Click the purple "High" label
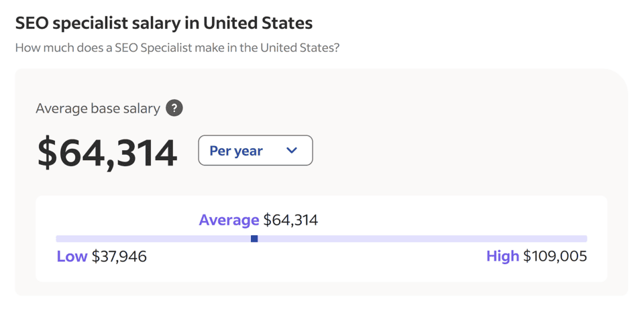 coord(502,256)
